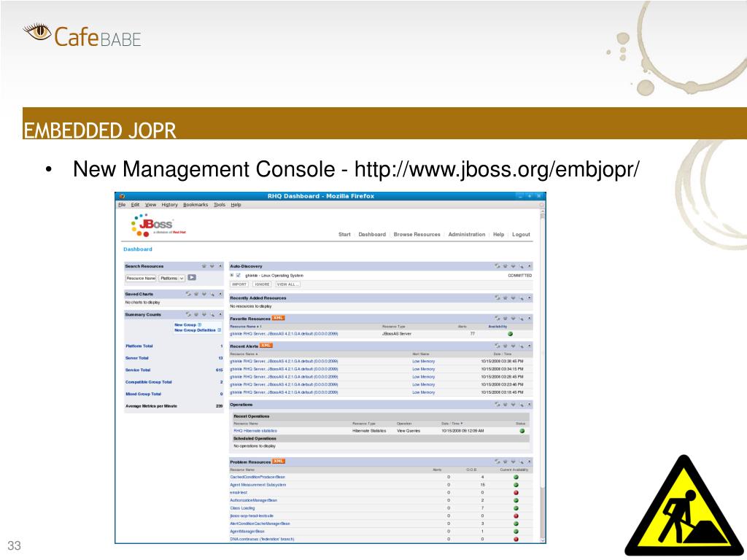The width and height of the screenshot is (747, 560).
Task: Move the Search Resources portlet down
Action: pyautogui.click(x=212, y=266)
